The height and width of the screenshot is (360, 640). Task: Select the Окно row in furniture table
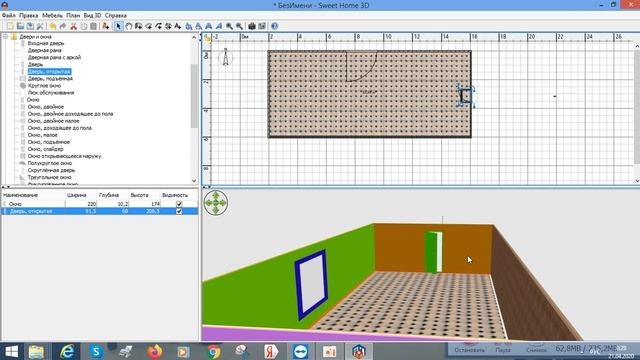click(x=100, y=204)
